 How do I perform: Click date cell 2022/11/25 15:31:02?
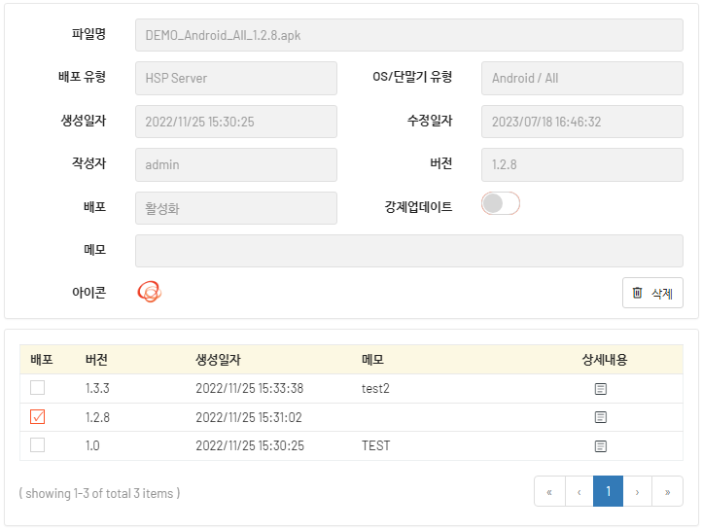pyautogui.click(x=248, y=417)
